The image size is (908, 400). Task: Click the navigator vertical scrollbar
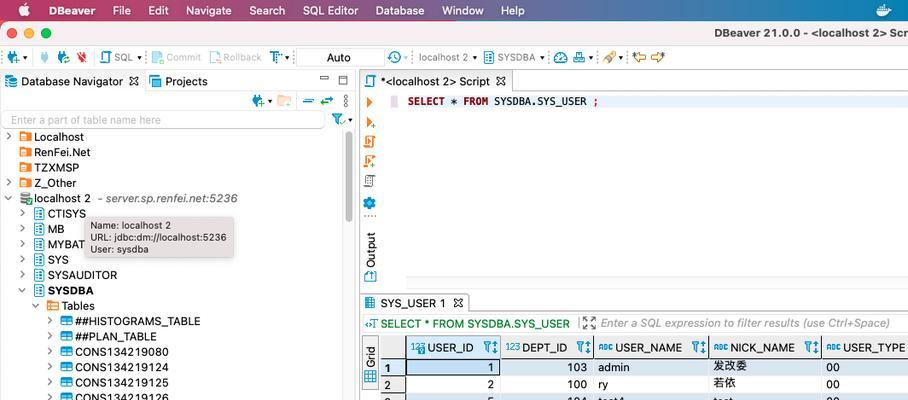click(349, 177)
